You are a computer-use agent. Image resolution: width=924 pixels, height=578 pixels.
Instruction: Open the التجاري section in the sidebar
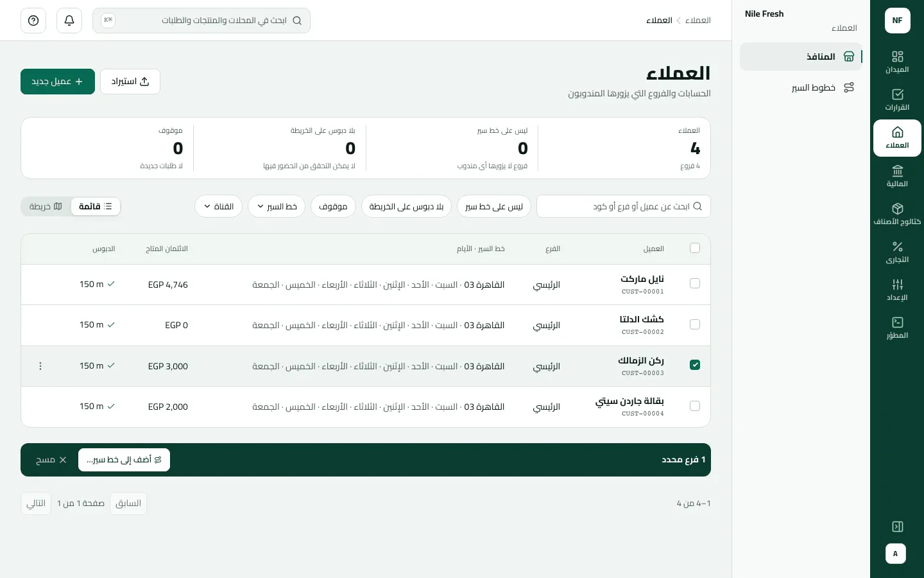pyautogui.click(x=897, y=252)
